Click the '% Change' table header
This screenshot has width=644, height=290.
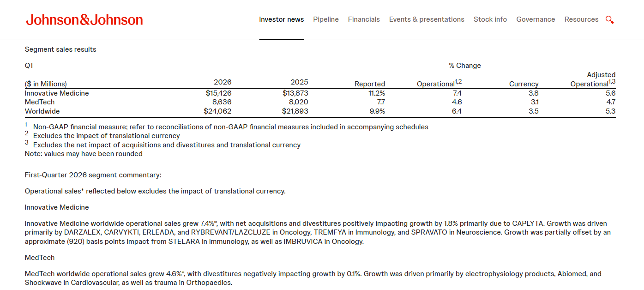[465, 66]
